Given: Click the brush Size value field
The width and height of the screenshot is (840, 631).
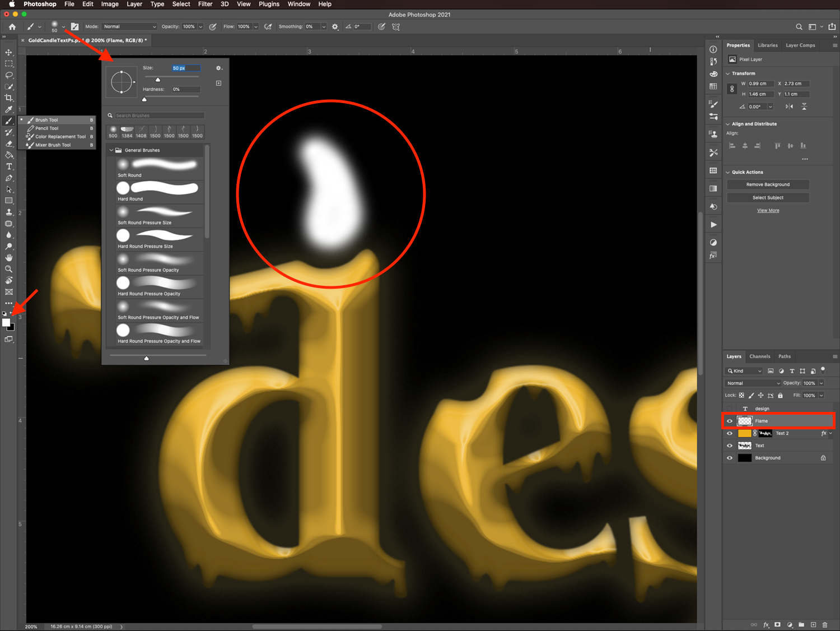Looking at the screenshot, I should point(186,68).
